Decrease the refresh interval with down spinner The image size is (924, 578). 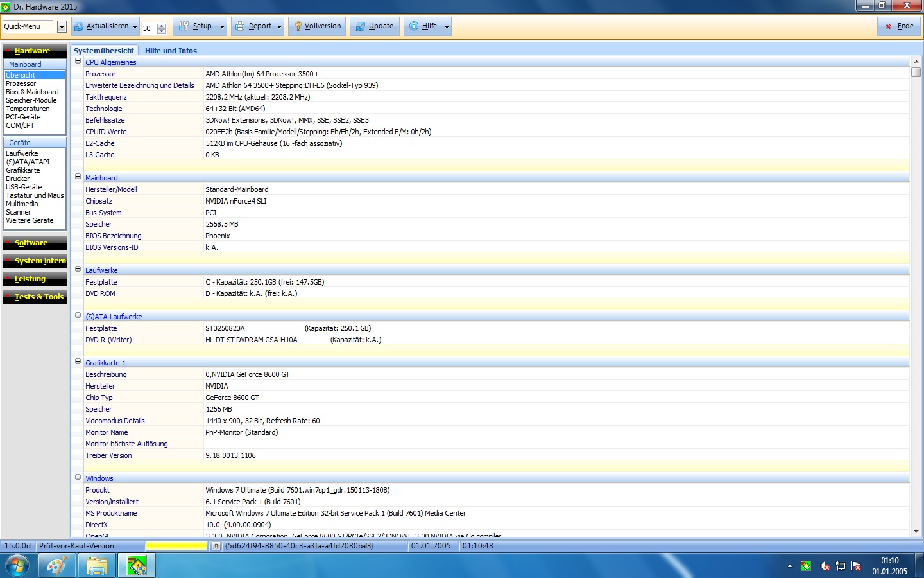pos(162,31)
